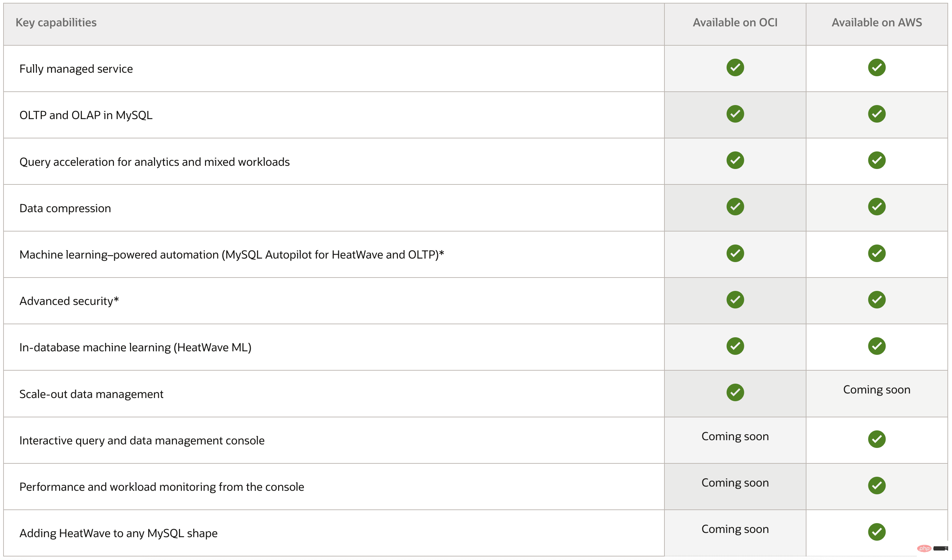Click the AWS checkmark for Adding HeatWave row

click(x=877, y=532)
